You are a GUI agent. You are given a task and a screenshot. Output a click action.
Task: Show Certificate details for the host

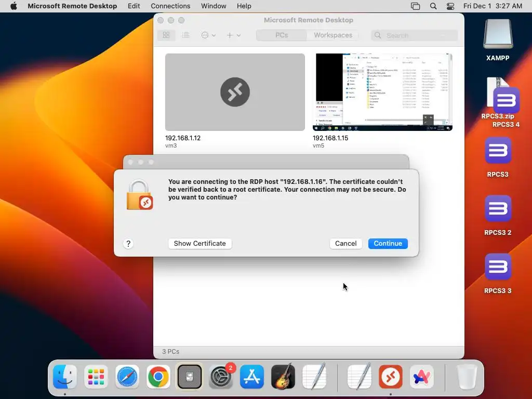pos(200,243)
